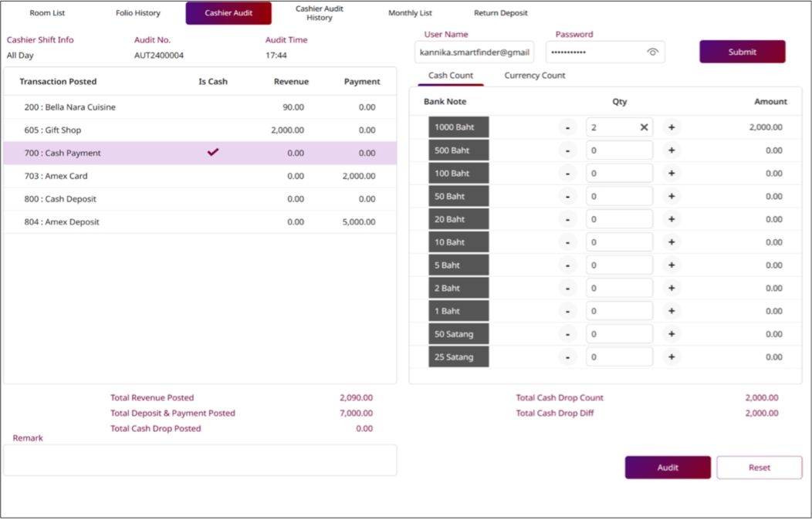The image size is (812, 520).
Task: Increase 1000 Baht note quantity
Action: [x=672, y=127]
